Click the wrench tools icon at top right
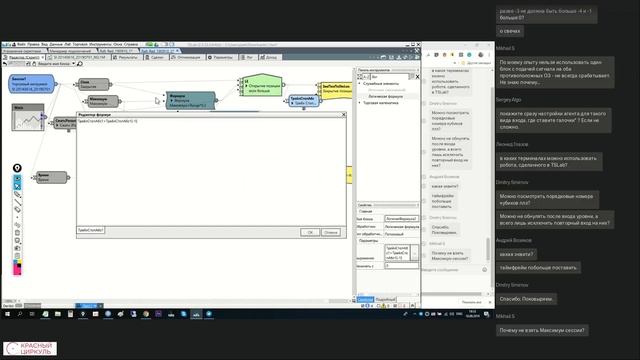 click(x=417, y=51)
